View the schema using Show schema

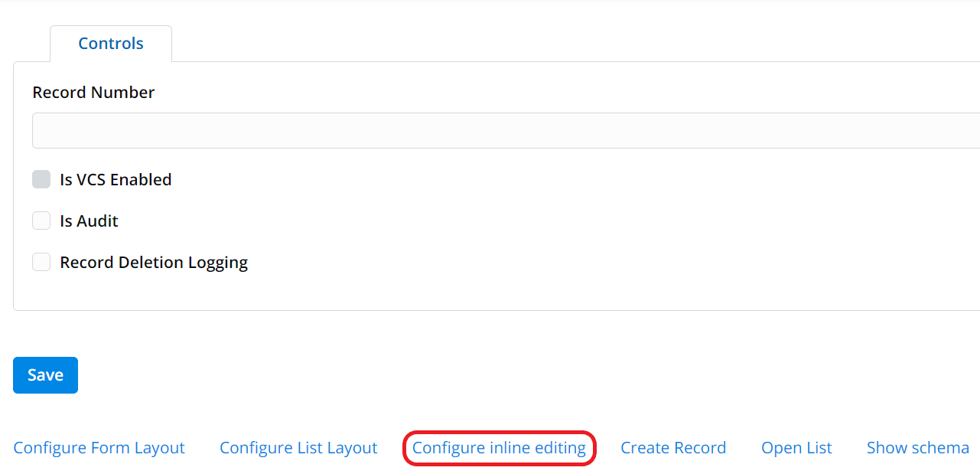(x=917, y=447)
